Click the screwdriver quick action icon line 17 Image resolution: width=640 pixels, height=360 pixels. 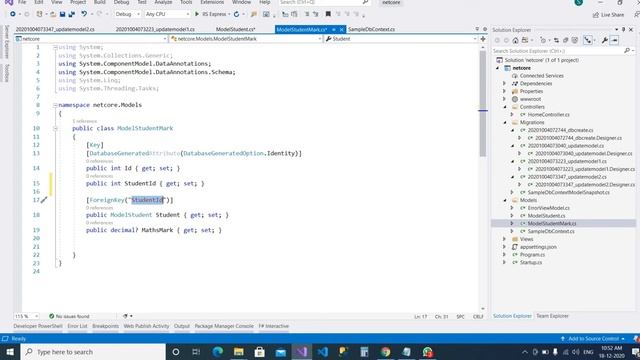[44, 200]
